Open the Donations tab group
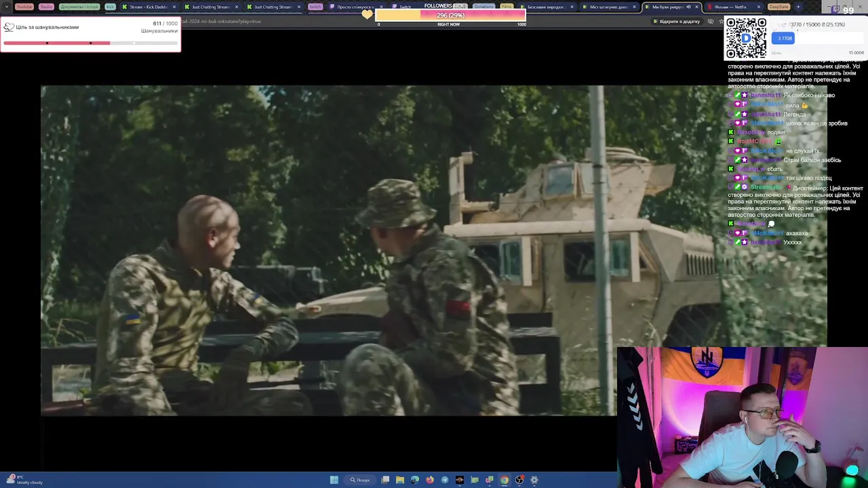This screenshot has width=868, height=488. [x=484, y=7]
